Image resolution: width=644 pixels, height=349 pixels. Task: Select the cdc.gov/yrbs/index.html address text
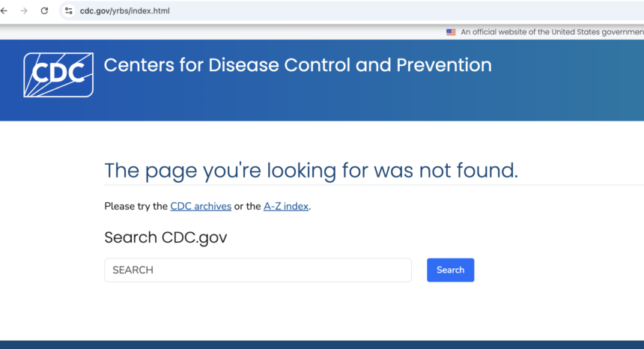[124, 10]
